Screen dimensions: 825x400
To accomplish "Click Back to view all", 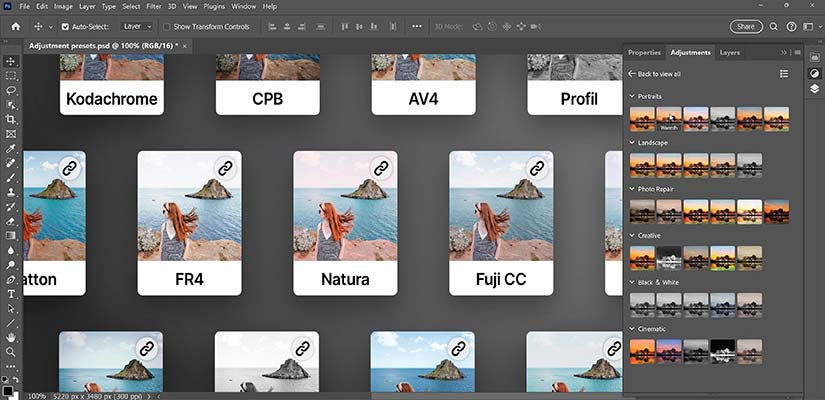I will 655,74.
